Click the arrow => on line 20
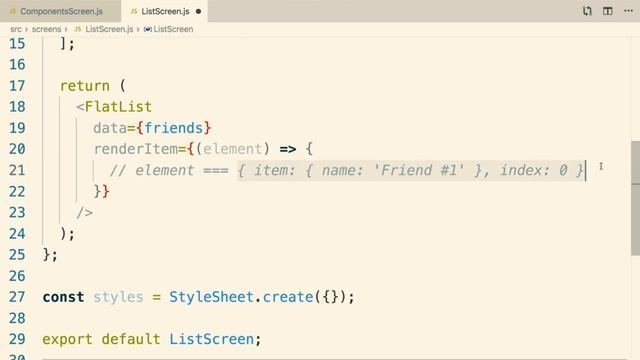This screenshot has height=360, width=640. pyautogui.click(x=288, y=149)
